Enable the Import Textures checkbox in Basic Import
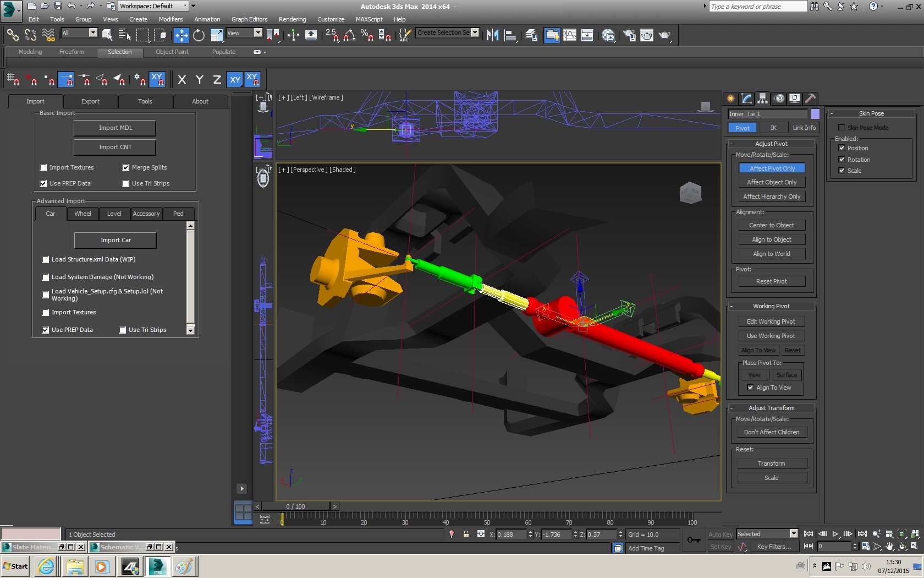Viewport: 924px width, 578px height. [44, 168]
